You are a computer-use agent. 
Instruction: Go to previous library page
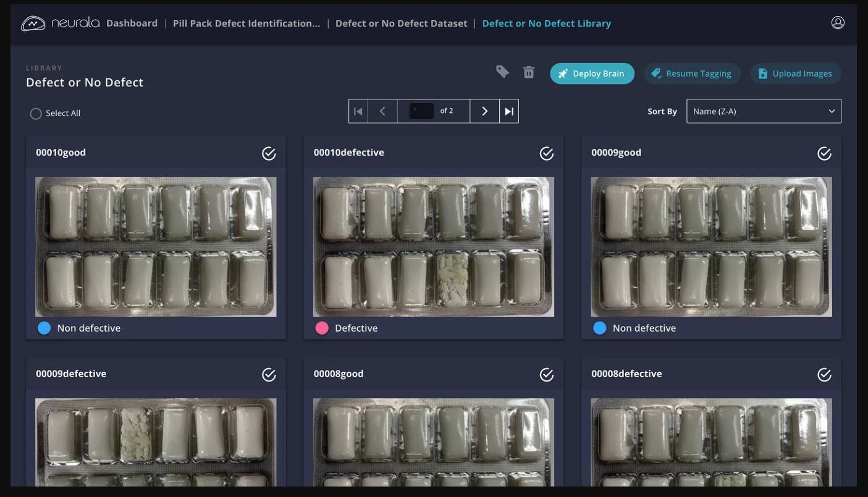[382, 111]
